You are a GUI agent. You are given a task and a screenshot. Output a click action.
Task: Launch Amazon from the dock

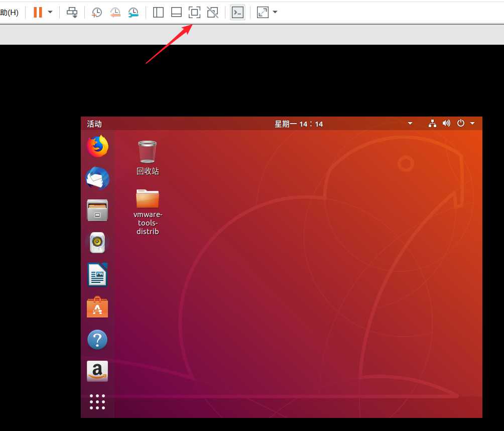coord(97,371)
